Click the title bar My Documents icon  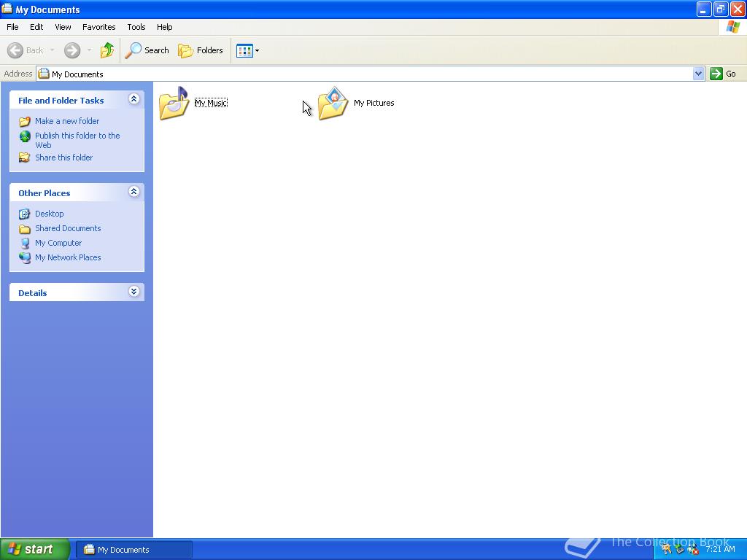point(7,9)
